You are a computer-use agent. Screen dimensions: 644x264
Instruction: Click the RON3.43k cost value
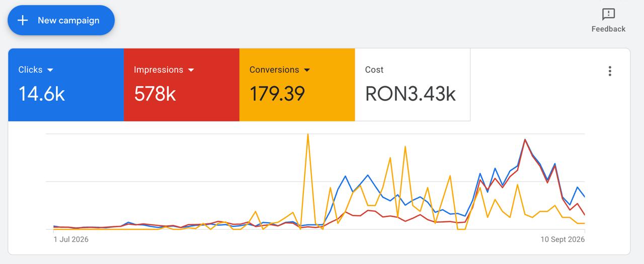411,94
